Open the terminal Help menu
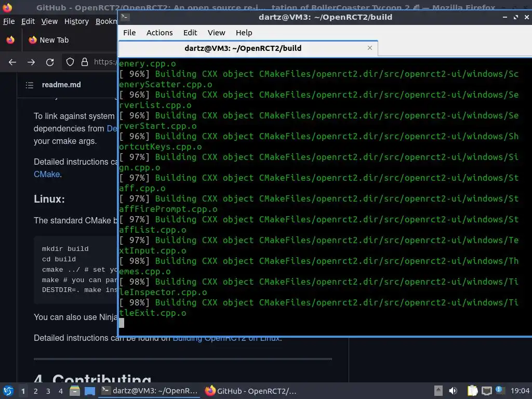This screenshot has width=532, height=399. click(244, 33)
